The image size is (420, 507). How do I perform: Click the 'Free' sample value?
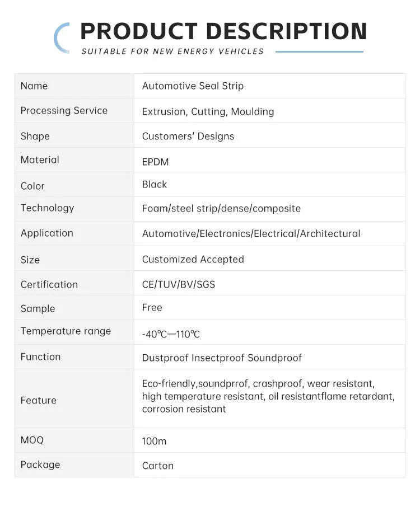(152, 308)
